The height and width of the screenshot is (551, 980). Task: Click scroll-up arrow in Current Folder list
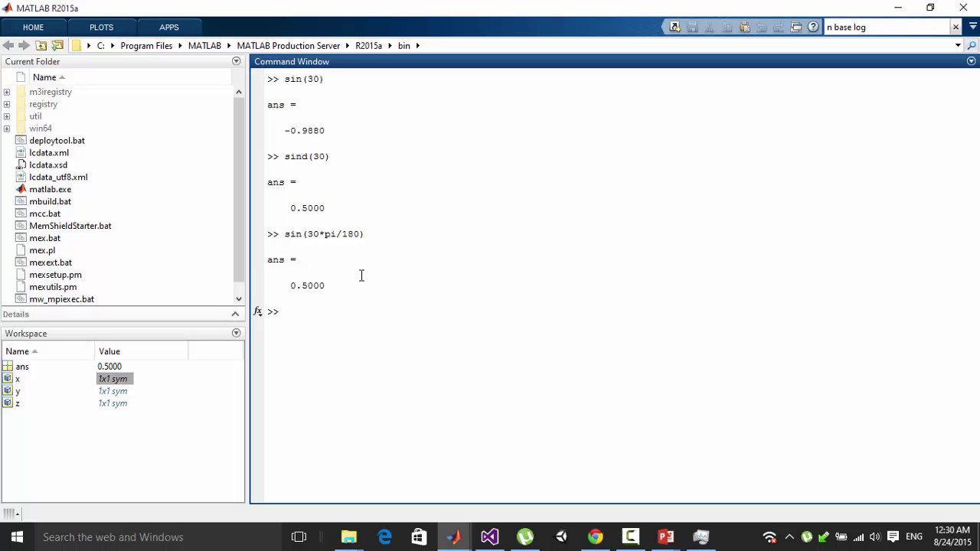point(239,92)
